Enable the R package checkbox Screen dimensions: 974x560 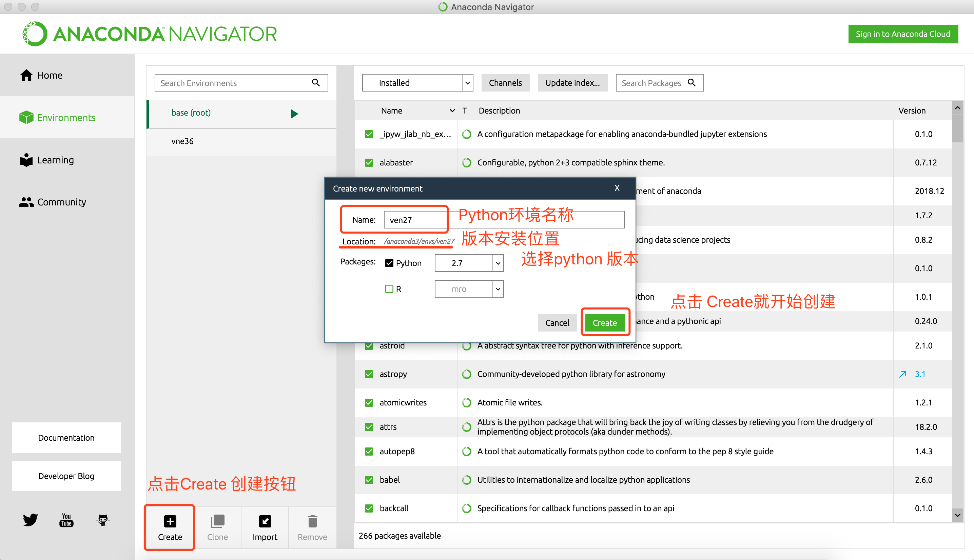click(x=389, y=289)
